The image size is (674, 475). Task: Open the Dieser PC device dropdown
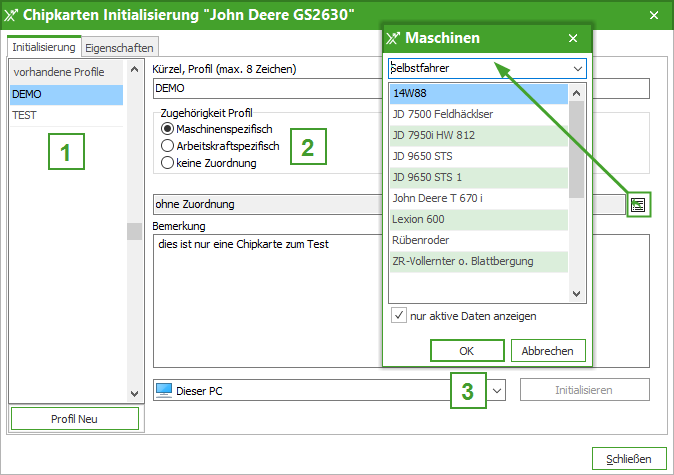pyautogui.click(x=497, y=390)
